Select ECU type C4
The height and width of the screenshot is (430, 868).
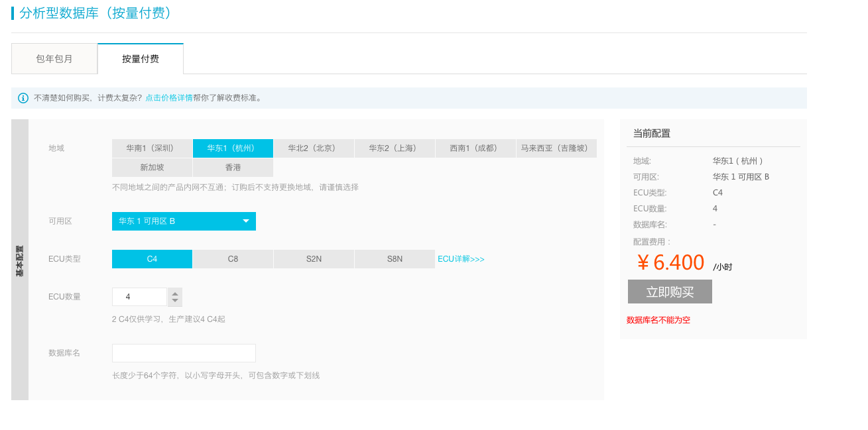152,259
